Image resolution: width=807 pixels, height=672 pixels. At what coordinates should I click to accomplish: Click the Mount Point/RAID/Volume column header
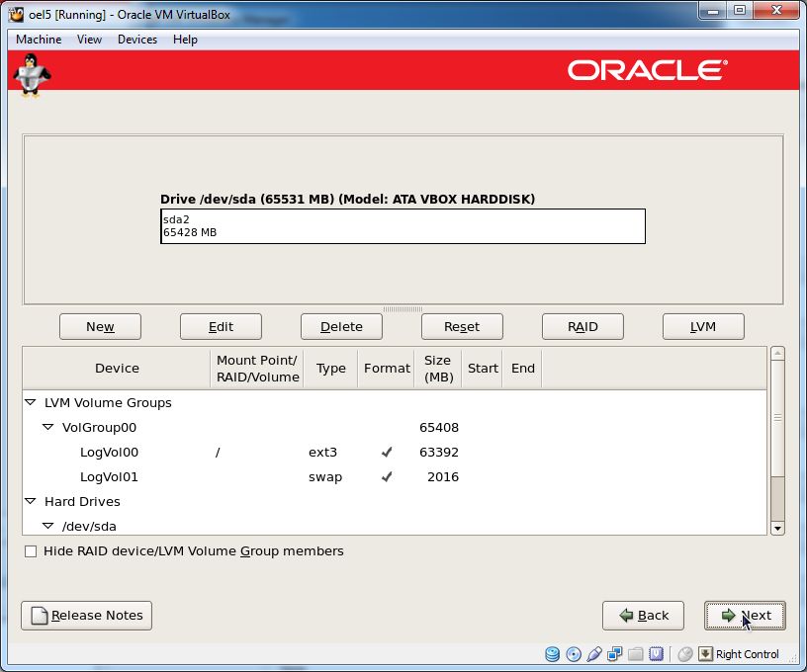click(257, 369)
